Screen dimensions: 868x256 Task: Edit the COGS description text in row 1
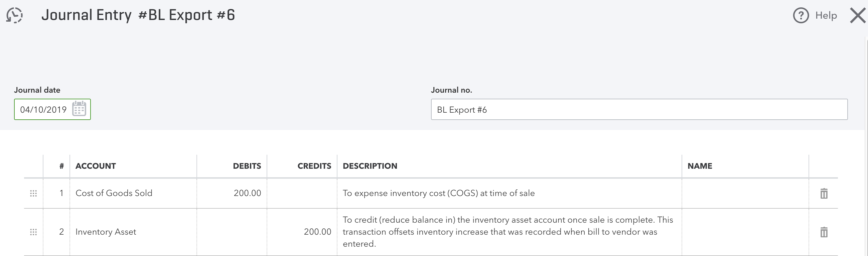(509, 193)
